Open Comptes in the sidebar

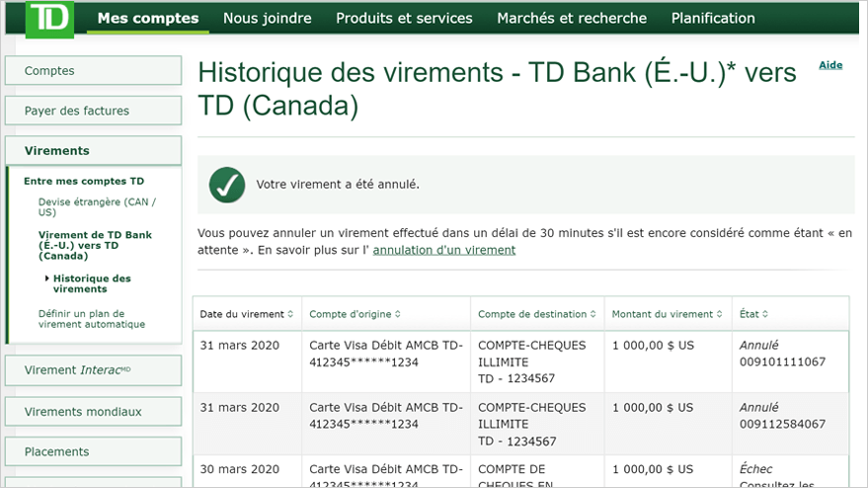pos(93,71)
